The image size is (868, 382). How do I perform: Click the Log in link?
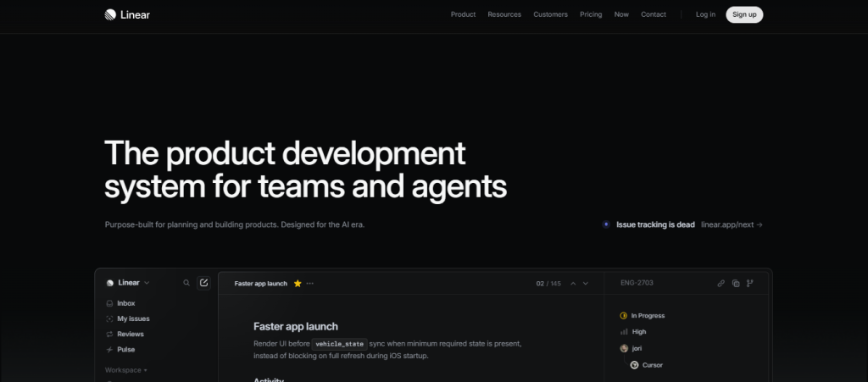705,15
